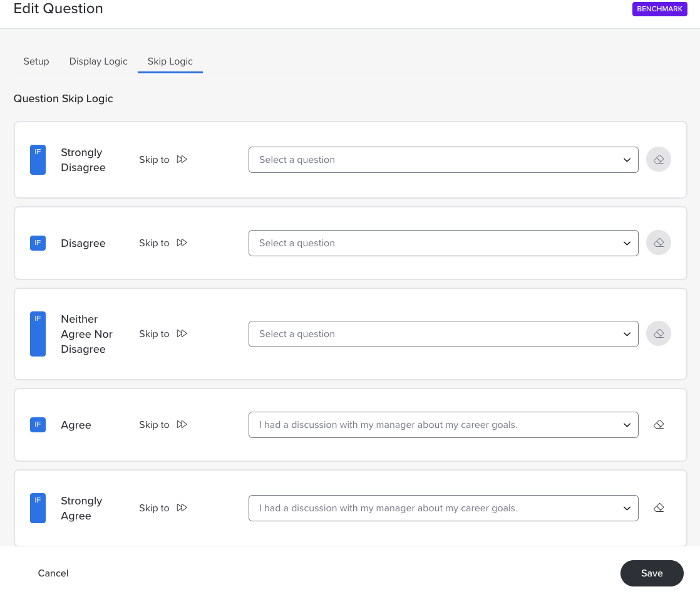This screenshot has height=594, width=700.
Task: Clear skip logic for Disagree row
Action: tap(659, 242)
